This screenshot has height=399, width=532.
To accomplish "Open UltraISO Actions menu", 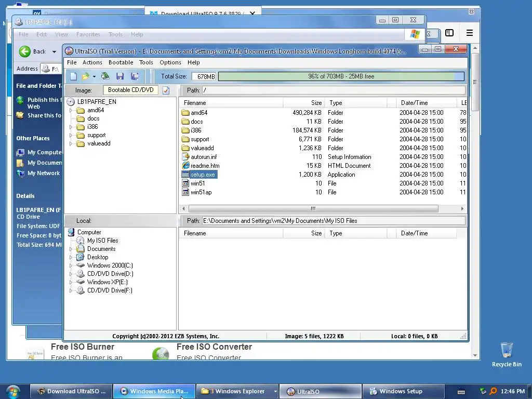I will click(92, 62).
